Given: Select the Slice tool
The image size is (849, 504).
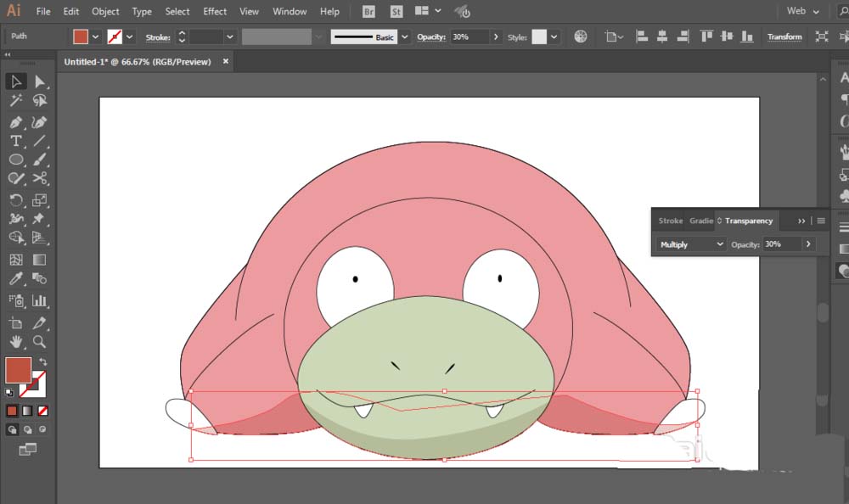Looking at the screenshot, I should click(40, 323).
